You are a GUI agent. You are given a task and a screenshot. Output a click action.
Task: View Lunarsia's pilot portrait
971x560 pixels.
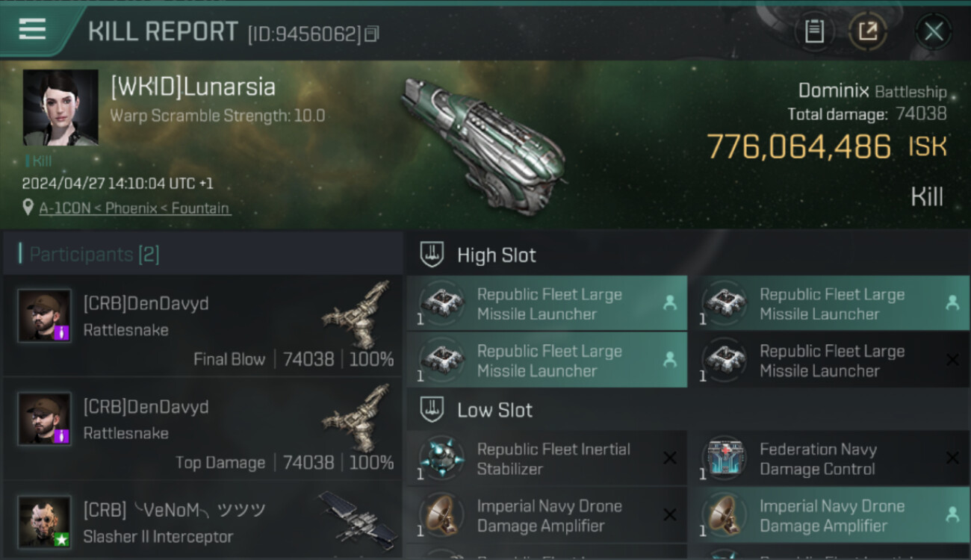click(x=61, y=107)
